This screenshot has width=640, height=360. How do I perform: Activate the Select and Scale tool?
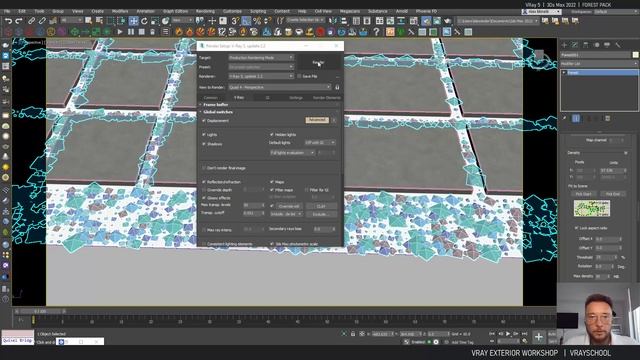(155, 21)
